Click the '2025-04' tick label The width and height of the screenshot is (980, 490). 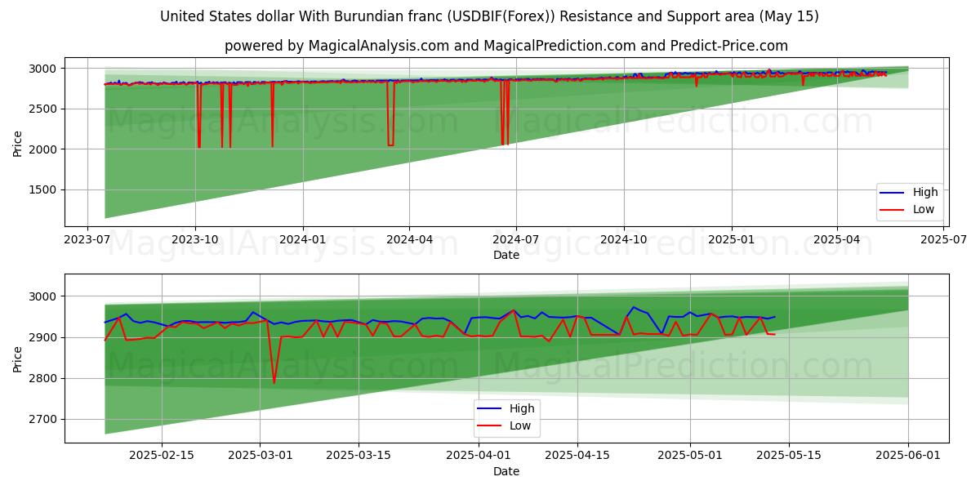tap(836, 239)
